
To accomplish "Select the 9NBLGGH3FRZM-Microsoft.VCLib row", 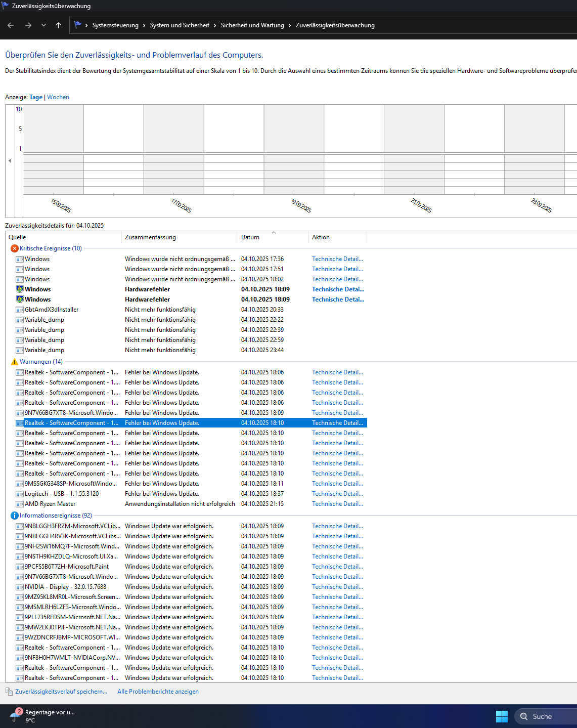I will (x=191, y=526).
